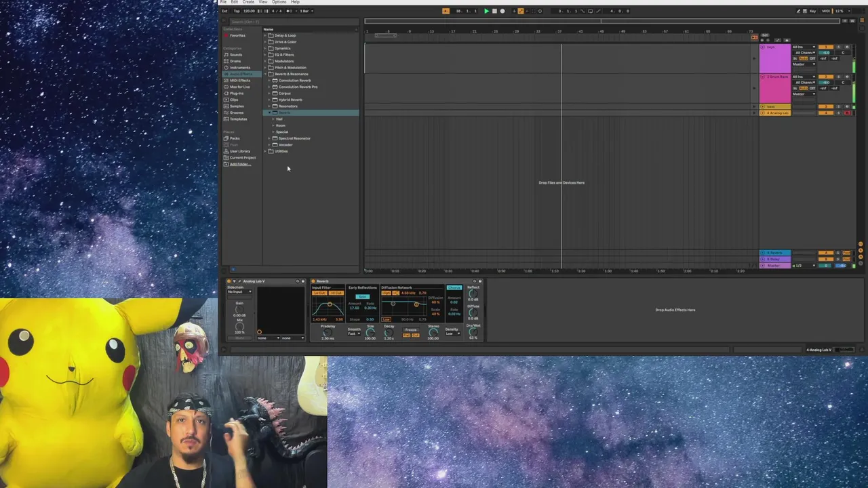Toggle Spin in Early Reflections
868x488 pixels.
(x=363, y=297)
